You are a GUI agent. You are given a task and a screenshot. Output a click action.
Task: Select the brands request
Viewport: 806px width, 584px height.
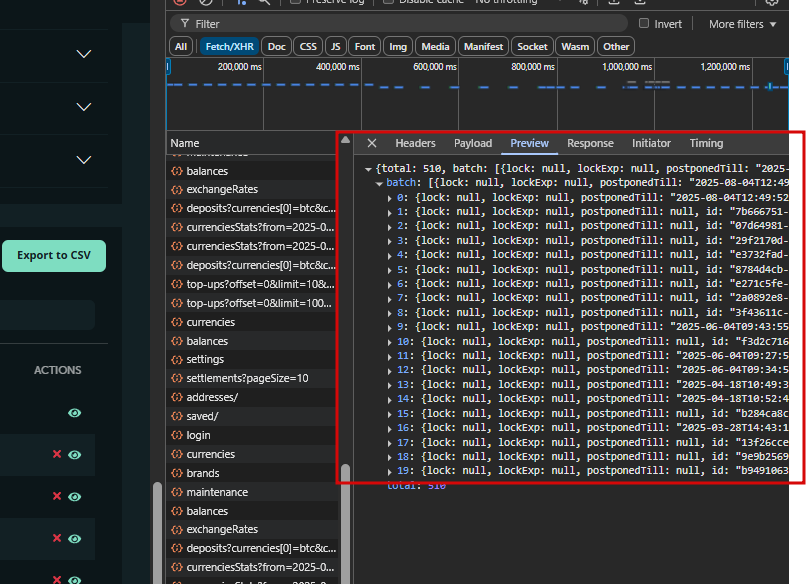point(252,473)
